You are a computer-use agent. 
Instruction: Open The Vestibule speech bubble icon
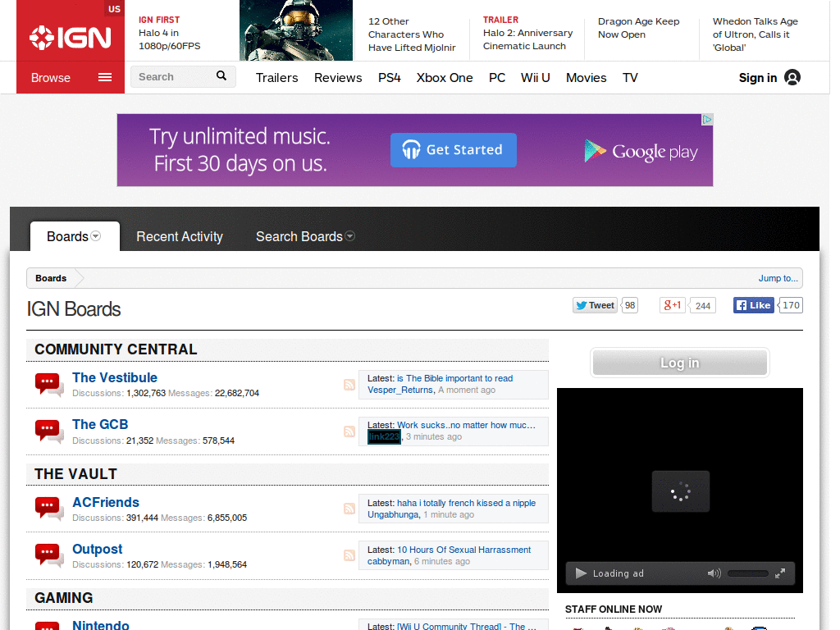point(48,385)
